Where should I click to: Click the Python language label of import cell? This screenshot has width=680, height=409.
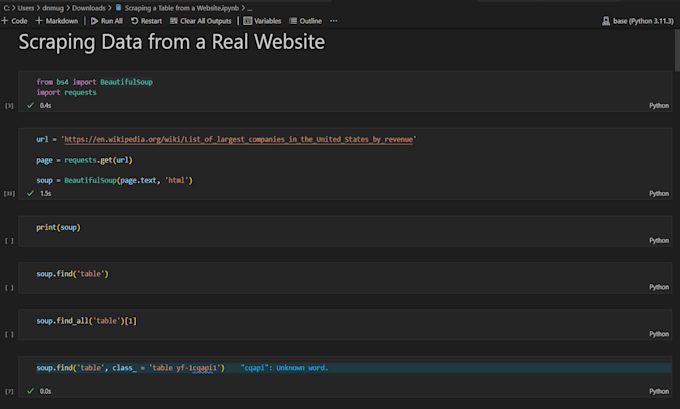click(x=658, y=104)
